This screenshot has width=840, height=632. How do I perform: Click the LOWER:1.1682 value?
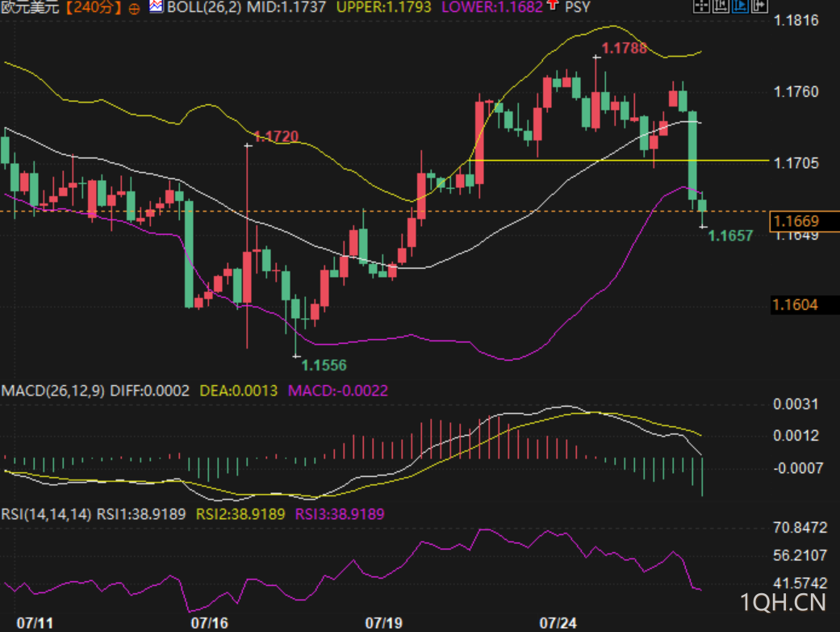point(491,7)
